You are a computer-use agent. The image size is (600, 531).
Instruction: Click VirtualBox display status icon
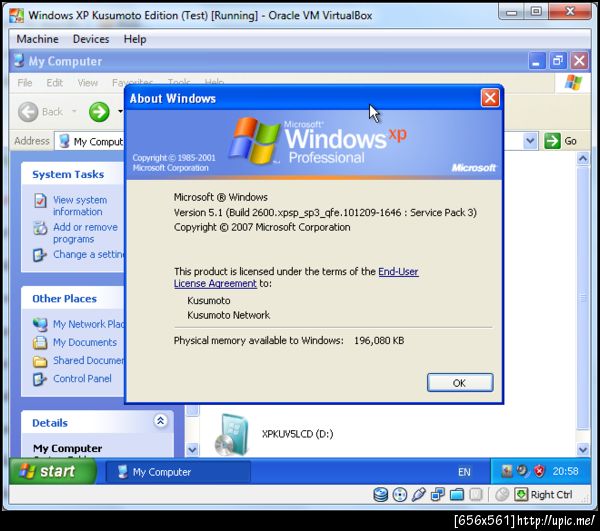[x=476, y=495]
